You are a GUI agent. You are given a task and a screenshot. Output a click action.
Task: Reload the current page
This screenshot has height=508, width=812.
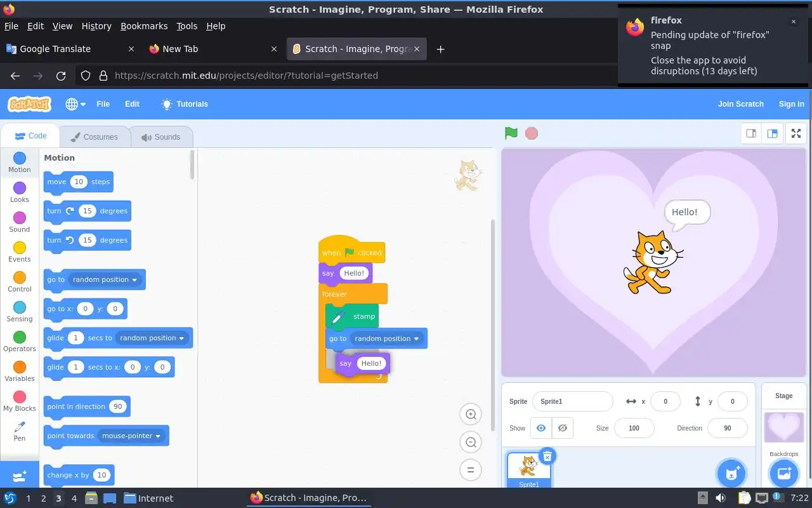61,76
